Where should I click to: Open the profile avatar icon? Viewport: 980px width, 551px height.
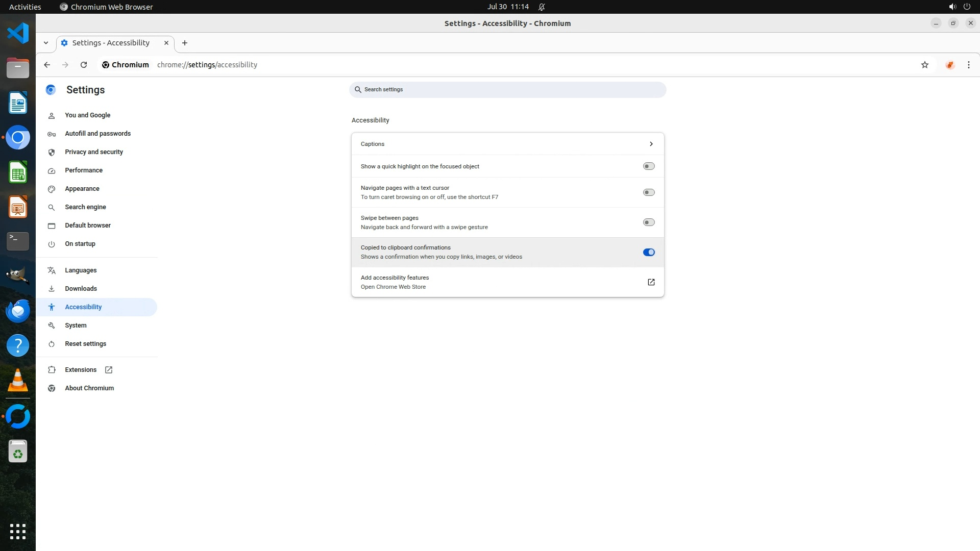[x=949, y=65]
